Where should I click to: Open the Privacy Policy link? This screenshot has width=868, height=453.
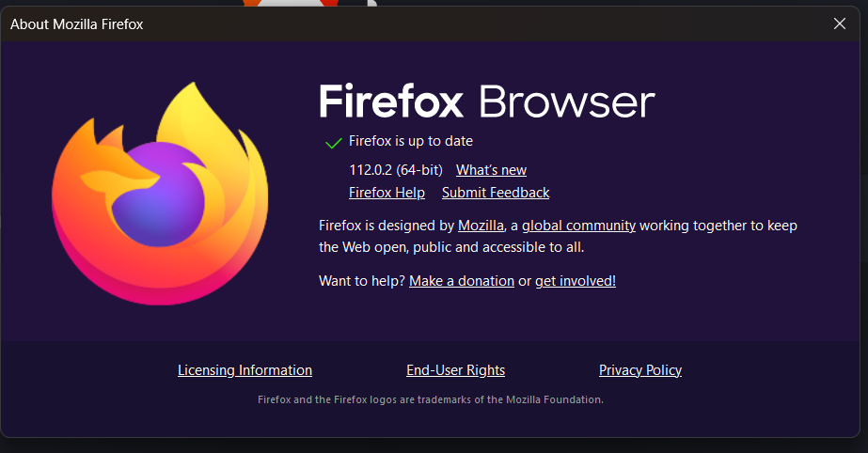[640, 370]
